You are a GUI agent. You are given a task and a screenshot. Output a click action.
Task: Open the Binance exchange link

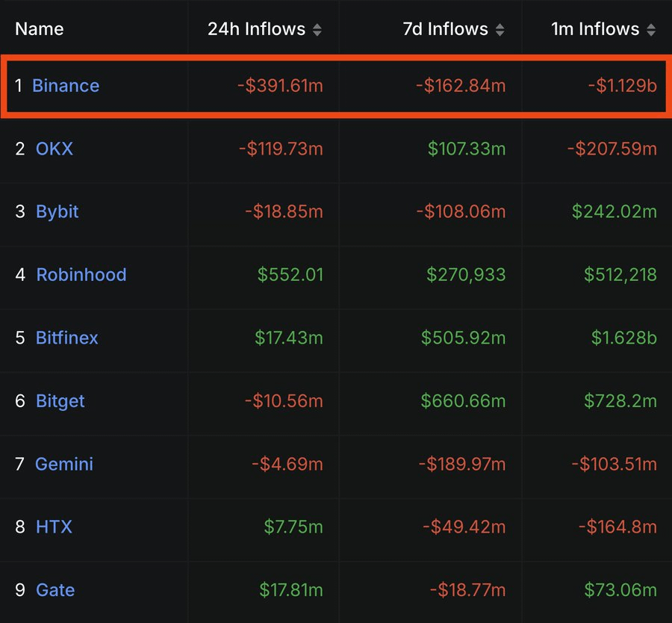[x=66, y=86]
